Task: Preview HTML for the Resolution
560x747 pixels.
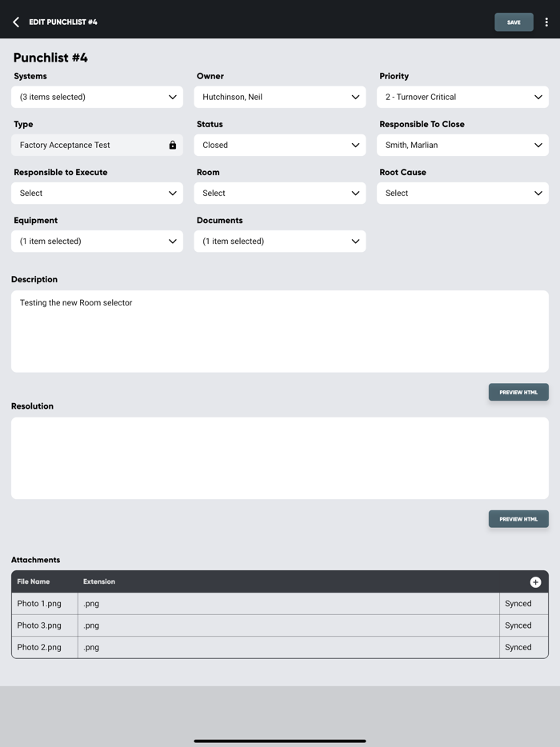Action: tap(518, 519)
